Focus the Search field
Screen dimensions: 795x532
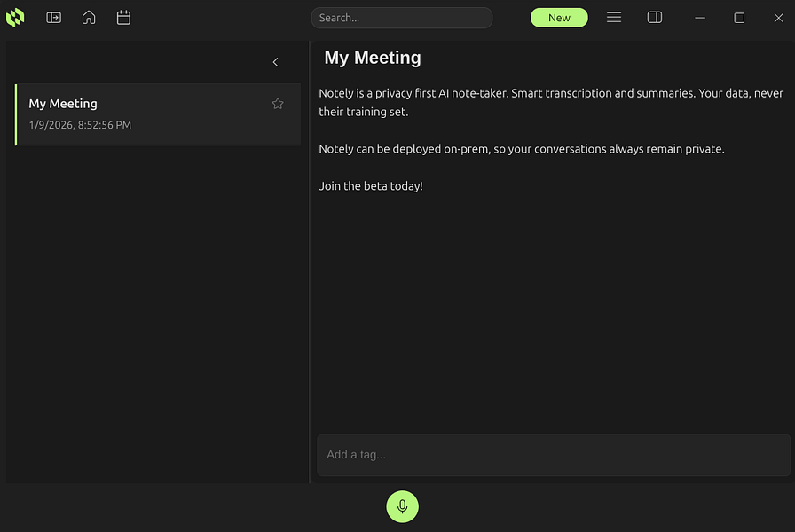pyautogui.click(x=402, y=18)
